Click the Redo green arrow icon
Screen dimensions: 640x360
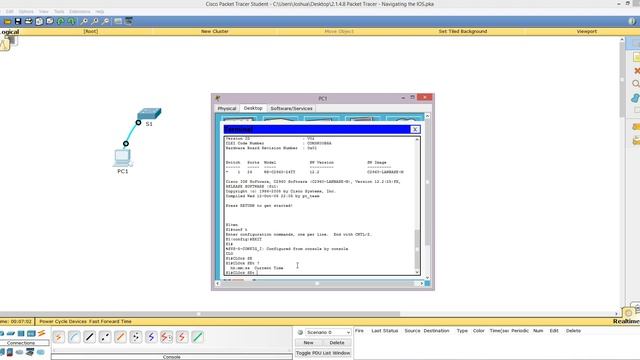point(71,21)
